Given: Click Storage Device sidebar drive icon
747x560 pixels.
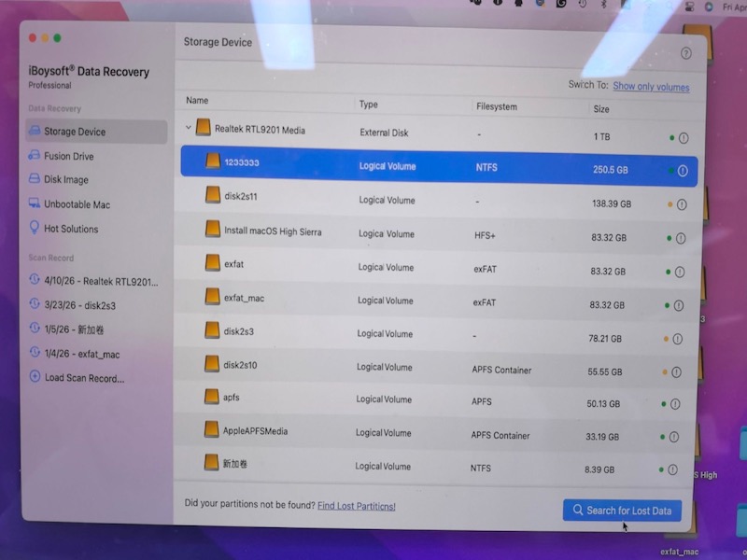Looking at the screenshot, I should point(35,130).
